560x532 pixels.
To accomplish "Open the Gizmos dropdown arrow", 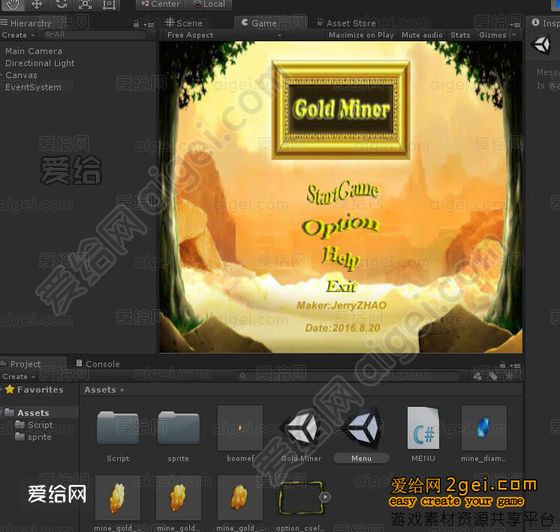I will 514,35.
